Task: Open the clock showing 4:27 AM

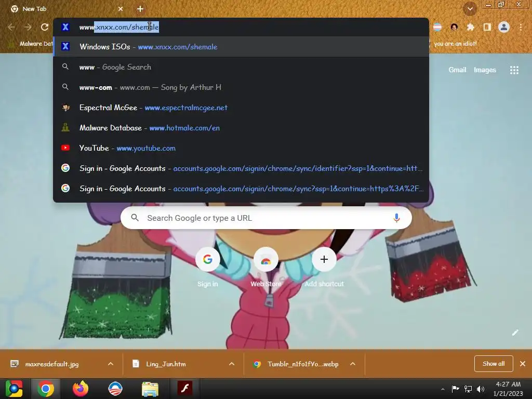Action: pos(508,389)
